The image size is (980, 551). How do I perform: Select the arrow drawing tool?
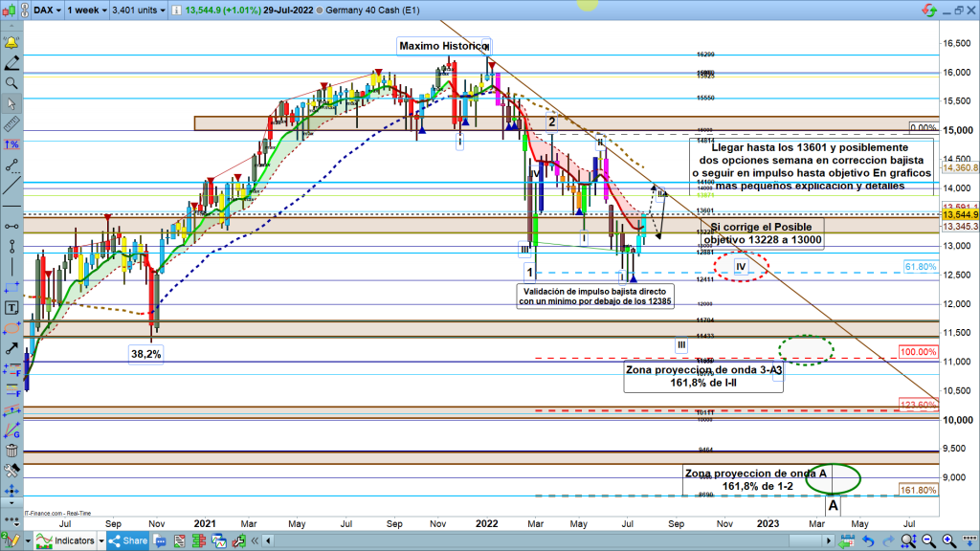[x=12, y=348]
